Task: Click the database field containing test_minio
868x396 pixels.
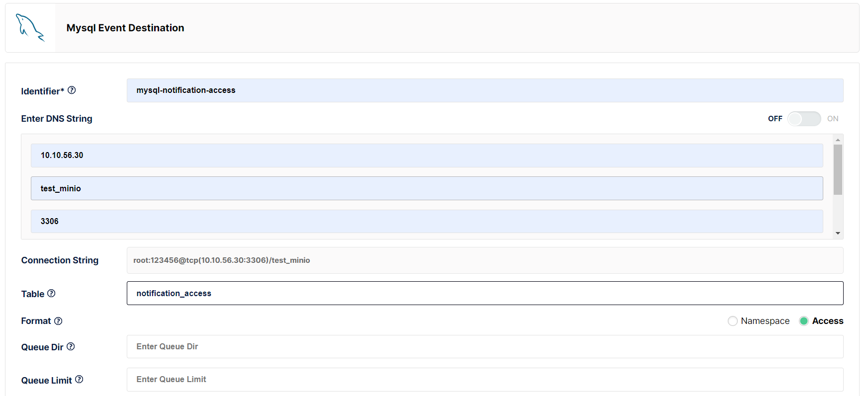Action: click(427, 188)
